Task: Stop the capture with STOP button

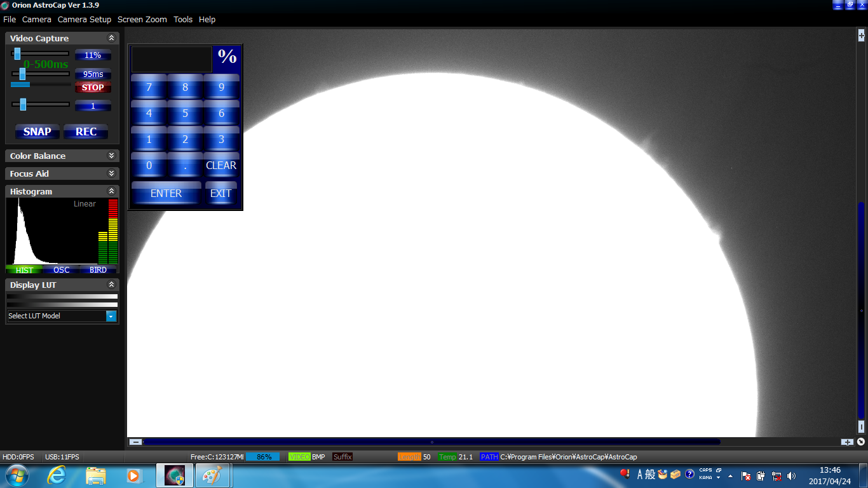Action: (93, 88)
